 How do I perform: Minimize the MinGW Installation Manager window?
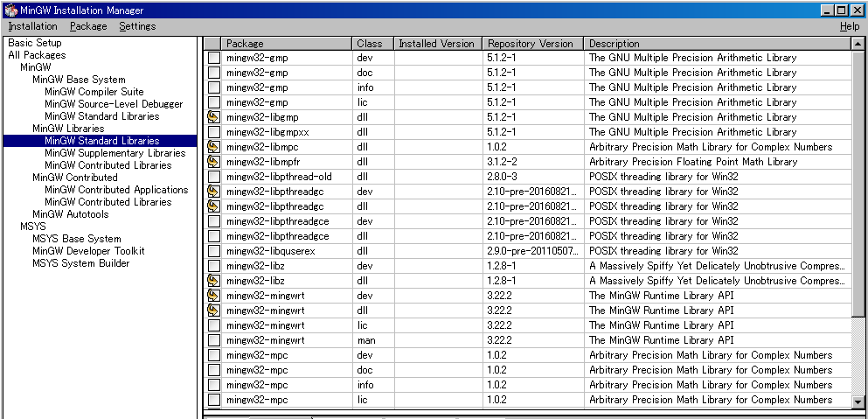[x=827, y=10]
